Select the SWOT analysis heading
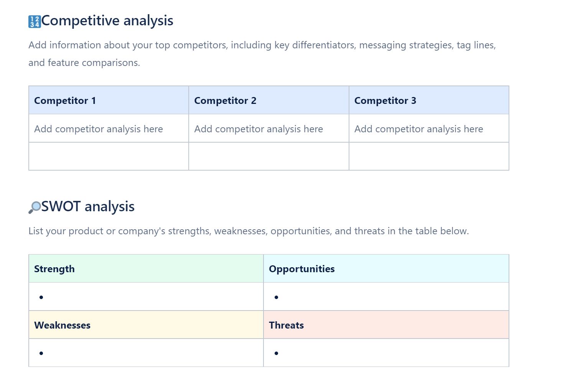Viewport: 588px width, 383px height. point(88,207)
